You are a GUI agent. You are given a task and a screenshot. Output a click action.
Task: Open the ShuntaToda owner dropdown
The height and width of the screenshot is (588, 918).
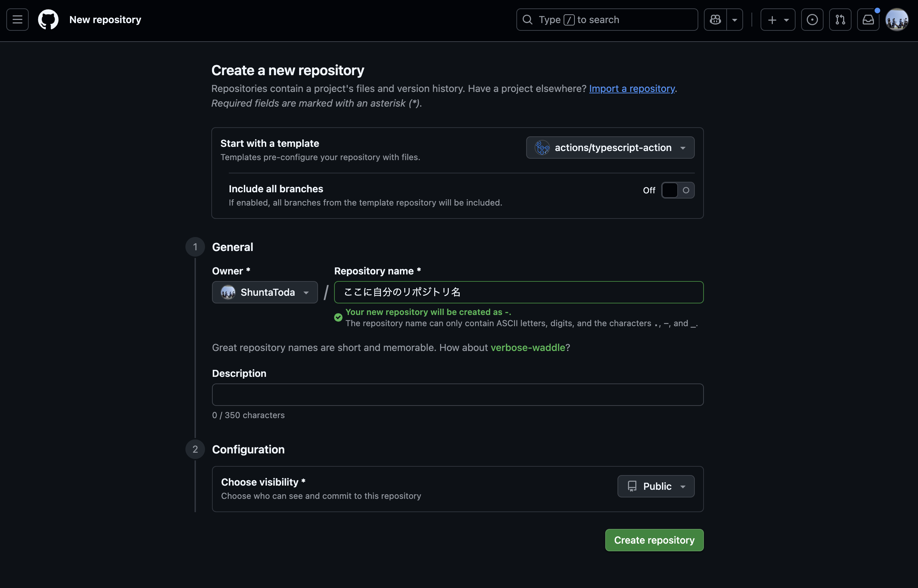(265, 292)
